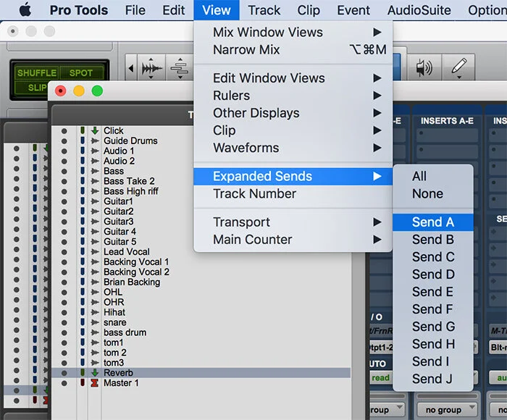Click the Click track green color strip
This screenshot has height=420, width=507.
(83, 130)
